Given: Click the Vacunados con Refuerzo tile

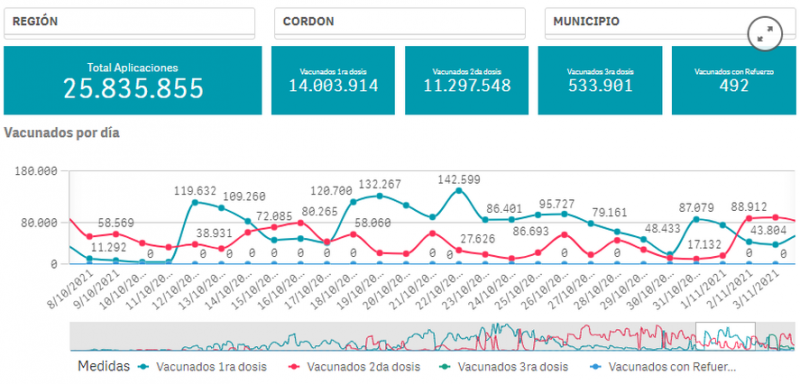Looking at the screenshot, I should (x=734, y=81).
